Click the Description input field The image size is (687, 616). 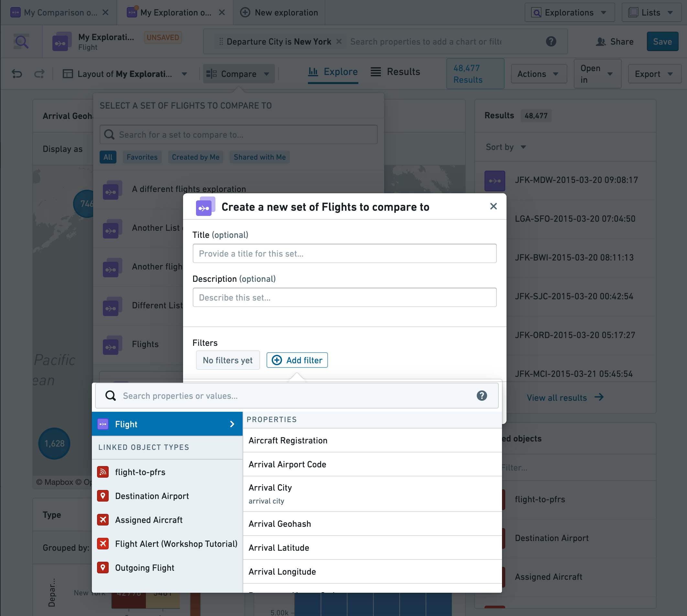344,298
